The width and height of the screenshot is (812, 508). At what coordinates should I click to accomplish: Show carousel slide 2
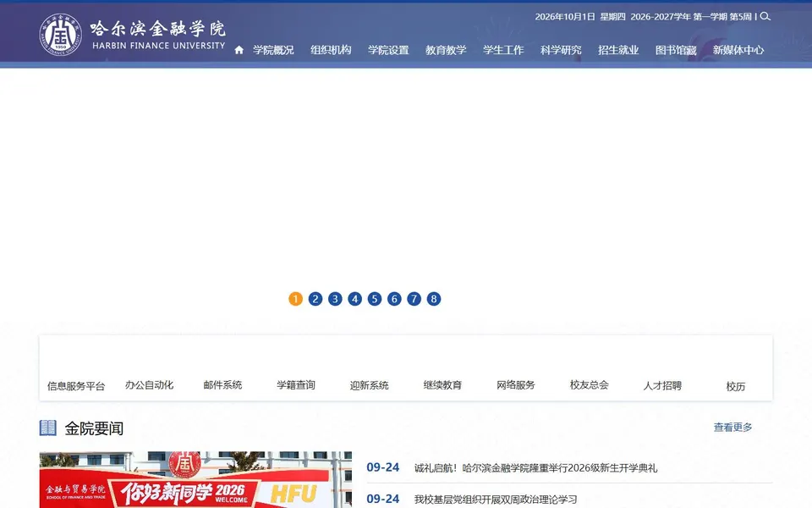(x=315, y=299)
